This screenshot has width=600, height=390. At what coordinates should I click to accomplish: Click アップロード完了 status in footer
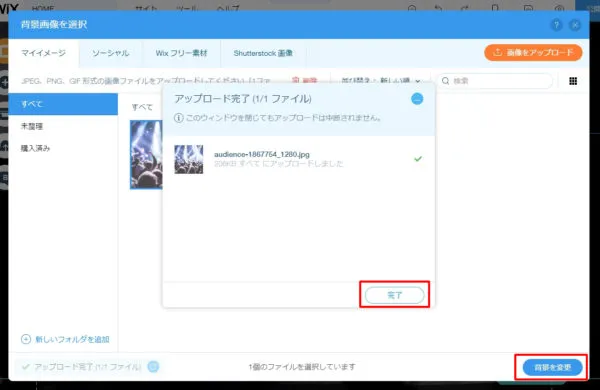pos(88,367)
